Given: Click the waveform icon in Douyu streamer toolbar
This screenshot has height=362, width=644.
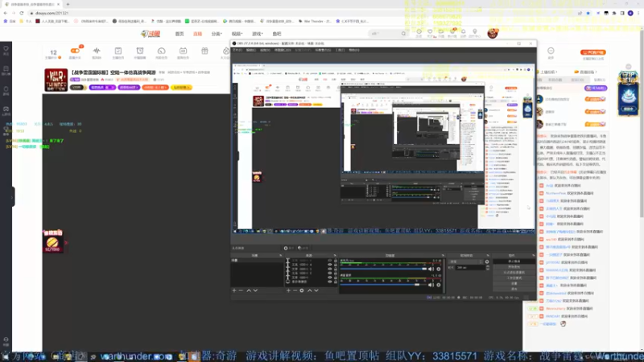Looking at the screenshot, I should click(97, 51).
